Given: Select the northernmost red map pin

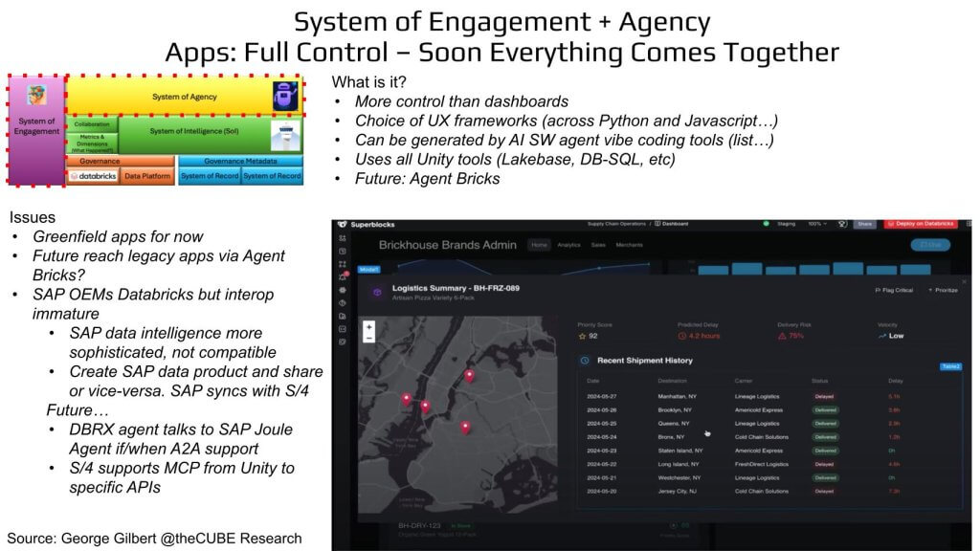Looking at the screenshot, I should tap(469, 375).
